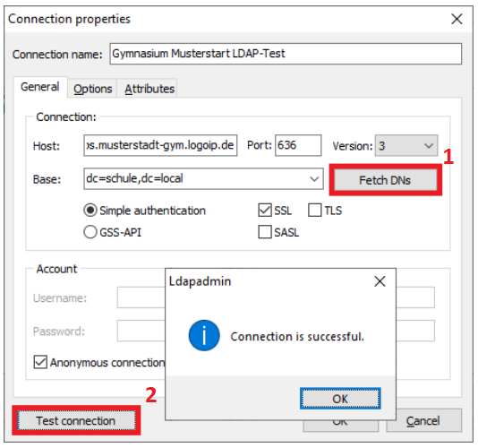Click the Fetch DNs button
This screenshot has width=478, height=448.
[x=385, y=180]
